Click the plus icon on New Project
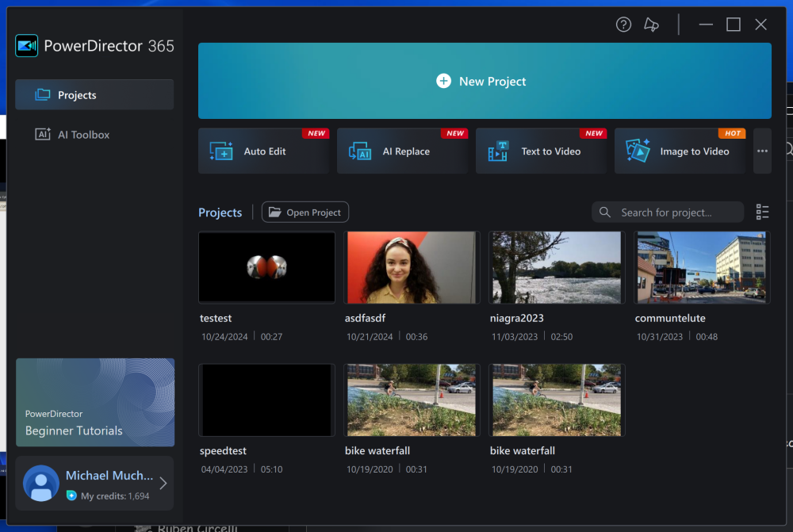The image size is (793, 532). point(443,81)
